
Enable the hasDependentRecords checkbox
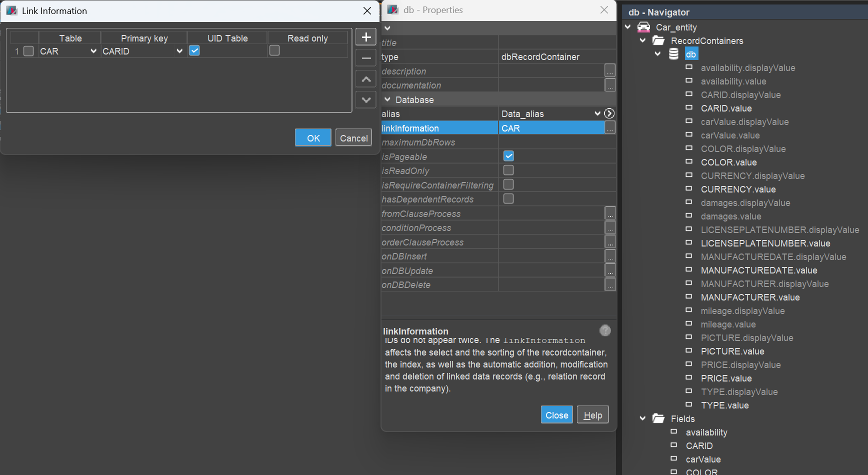(x=508, y=199)
